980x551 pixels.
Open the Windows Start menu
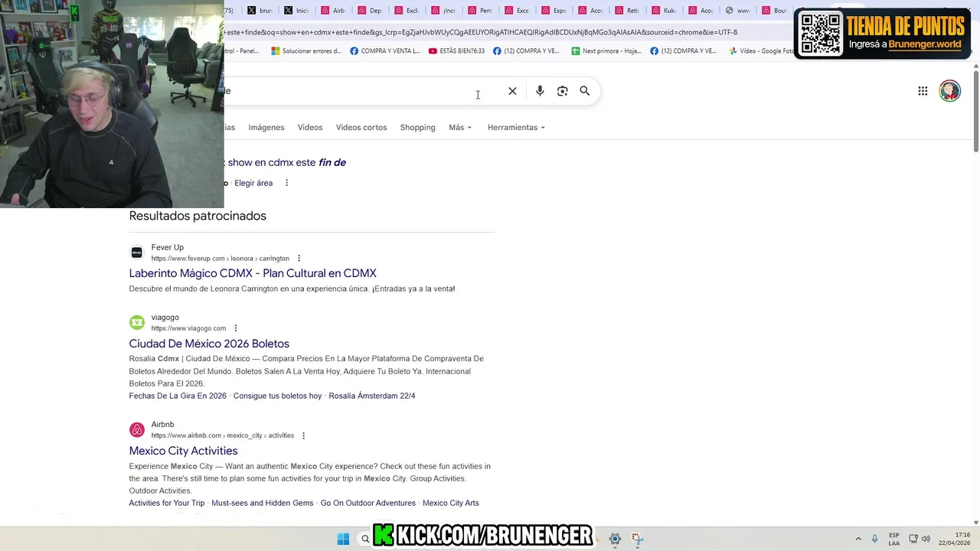[x=343, y=539]
